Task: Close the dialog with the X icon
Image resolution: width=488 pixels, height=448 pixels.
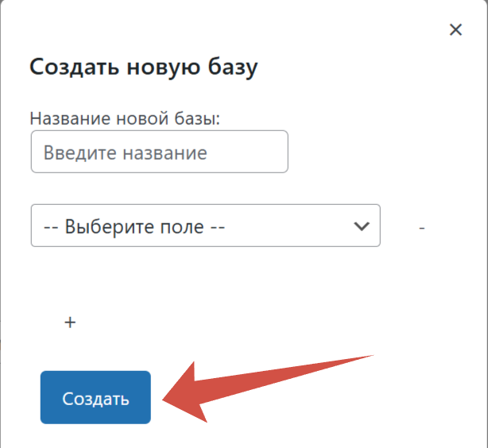Action: point(455,30)
